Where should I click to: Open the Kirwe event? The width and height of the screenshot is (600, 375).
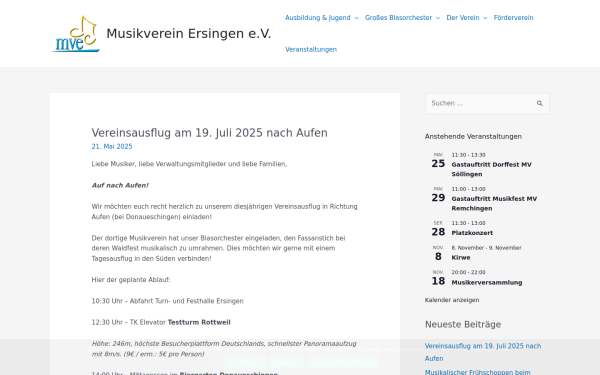tap(461, 258)
